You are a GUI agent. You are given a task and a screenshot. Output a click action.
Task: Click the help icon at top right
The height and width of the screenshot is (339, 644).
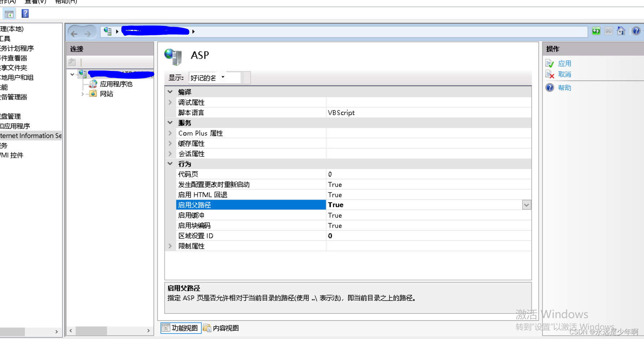636,31
